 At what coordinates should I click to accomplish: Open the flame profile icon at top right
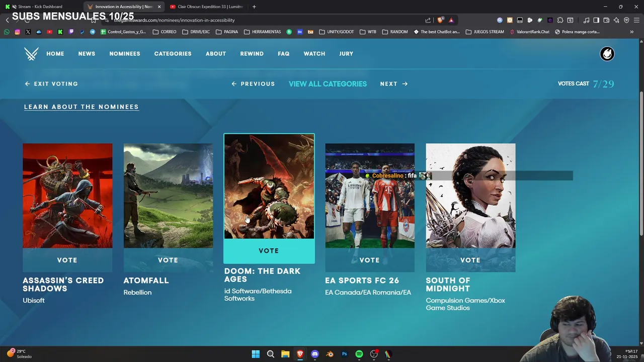click(x=607, y=54)
